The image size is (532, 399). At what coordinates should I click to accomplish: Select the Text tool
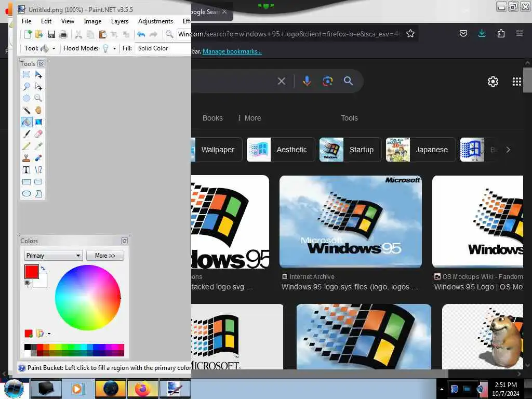coord(26,170)
